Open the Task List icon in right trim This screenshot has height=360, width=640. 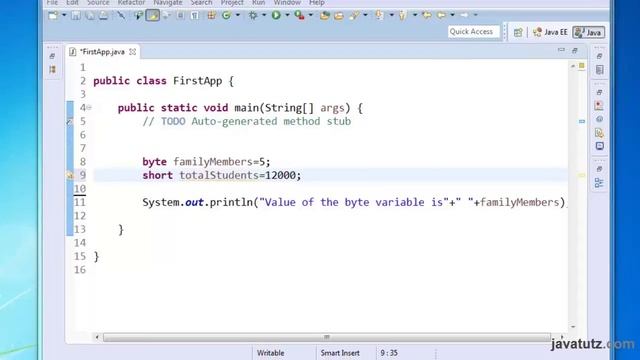click(600, 70)
